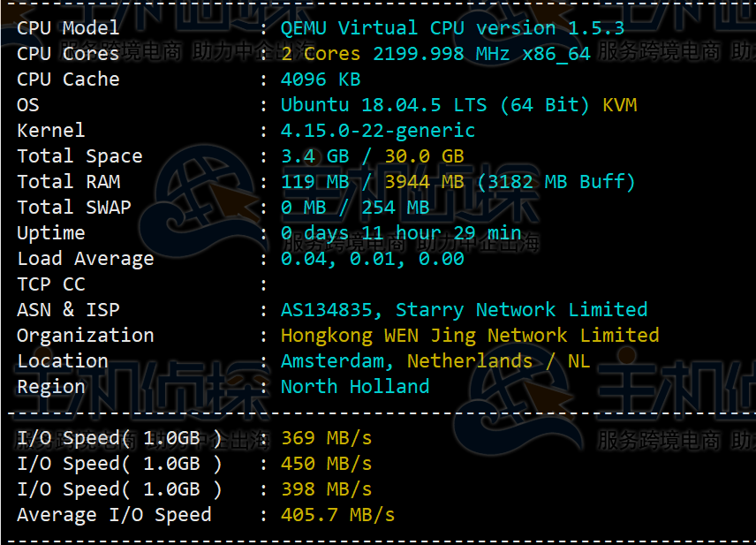Click the Kernel version 4.15.0-22-generic
756x545 pixels.
tap(378, 130)
